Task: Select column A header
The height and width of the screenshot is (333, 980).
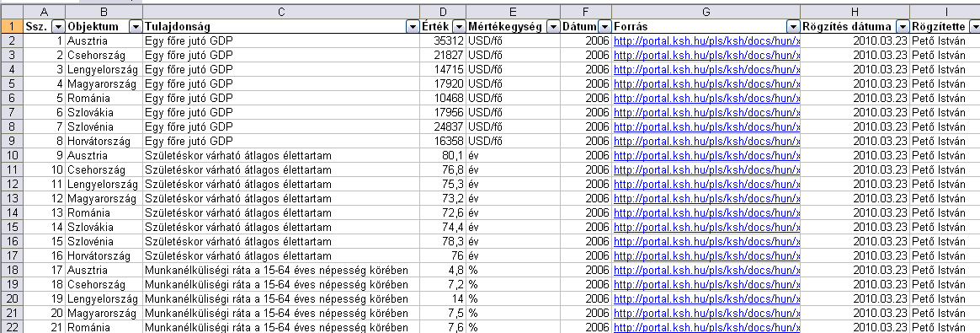Action: (44, 12)
